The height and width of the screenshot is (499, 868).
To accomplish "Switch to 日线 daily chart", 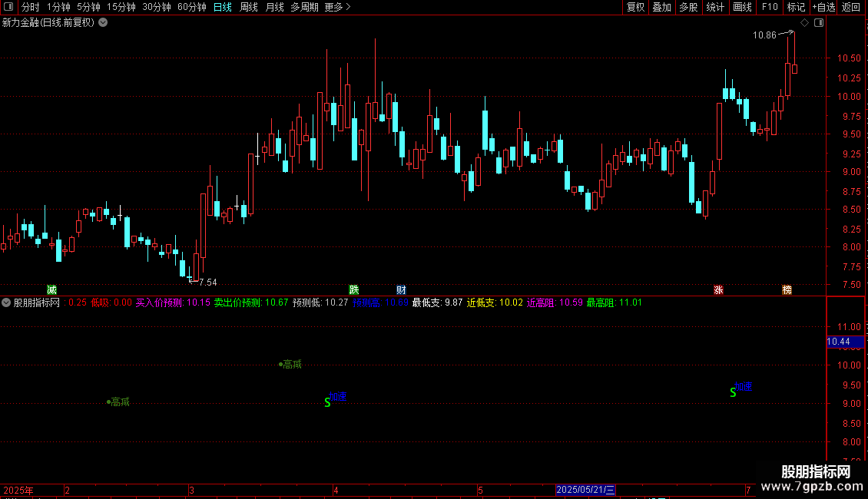I will (x=223, y=7).
